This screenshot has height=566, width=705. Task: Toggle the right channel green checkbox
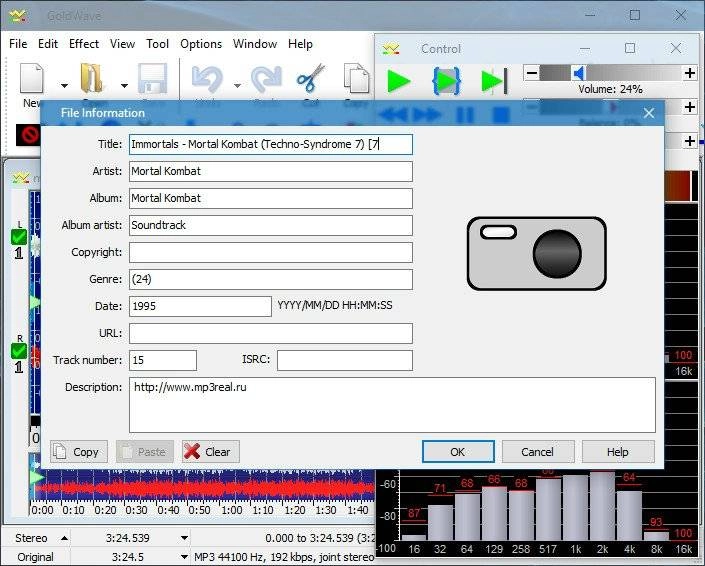click(19, 351)
